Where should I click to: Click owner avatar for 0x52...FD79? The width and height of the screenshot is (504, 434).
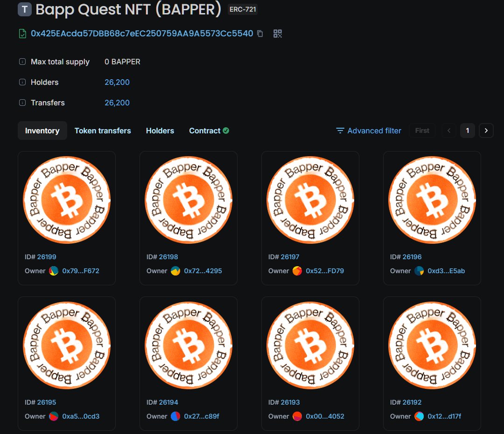point(297,271)
